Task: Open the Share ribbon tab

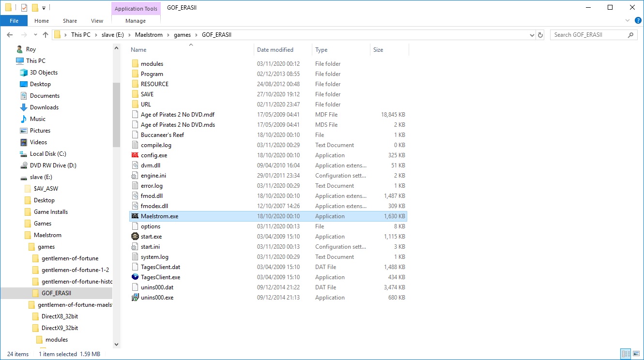Action: click(70, 21)
